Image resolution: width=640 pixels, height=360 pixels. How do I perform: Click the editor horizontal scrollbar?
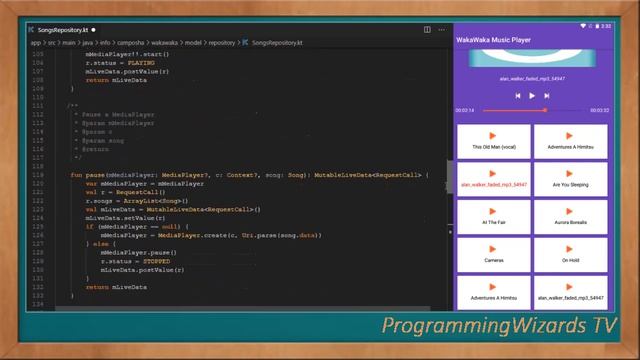[x=242, y=309]
